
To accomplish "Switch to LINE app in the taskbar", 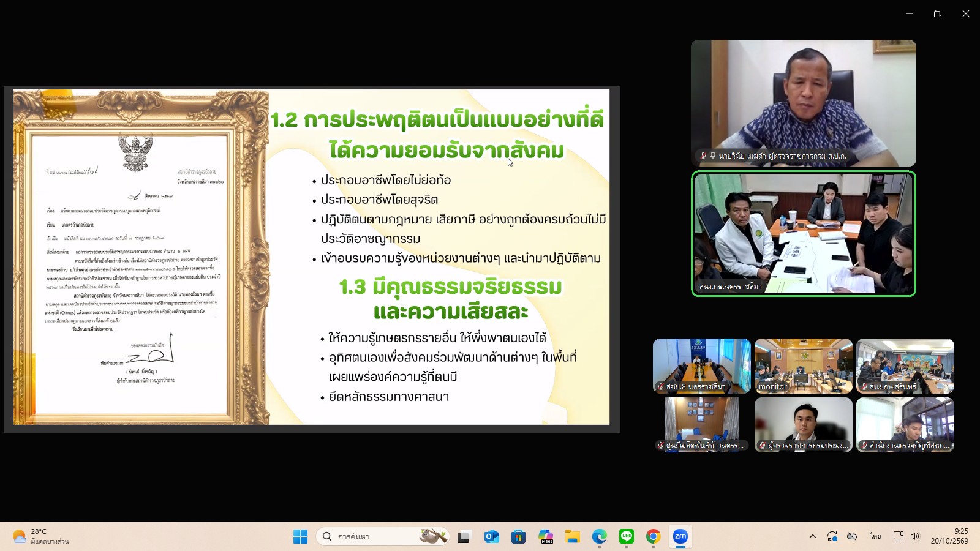I will (x=627, y=537).
